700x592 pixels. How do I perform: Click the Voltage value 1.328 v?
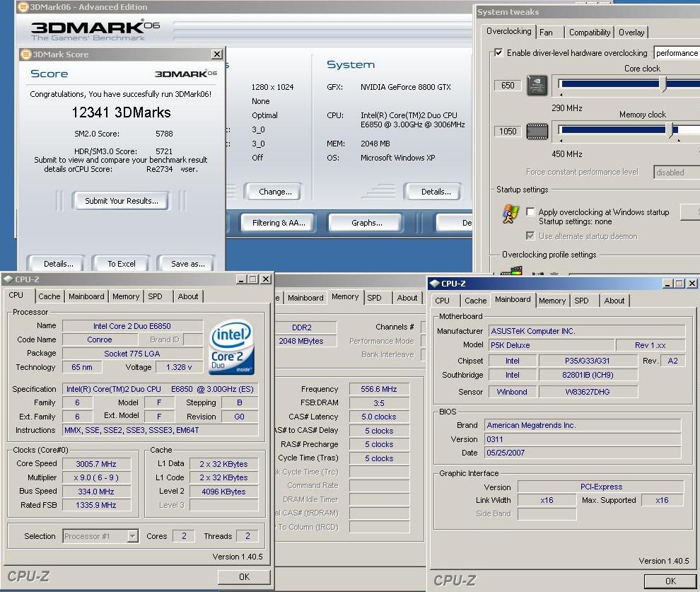[179, 367]
